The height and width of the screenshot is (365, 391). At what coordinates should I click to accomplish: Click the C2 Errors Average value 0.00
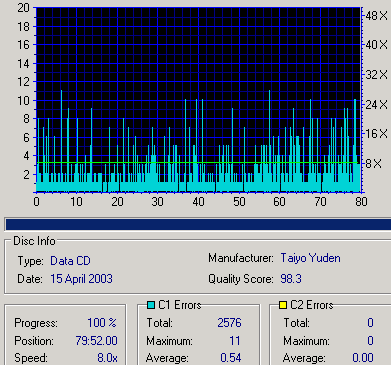[x=363, y=358]
